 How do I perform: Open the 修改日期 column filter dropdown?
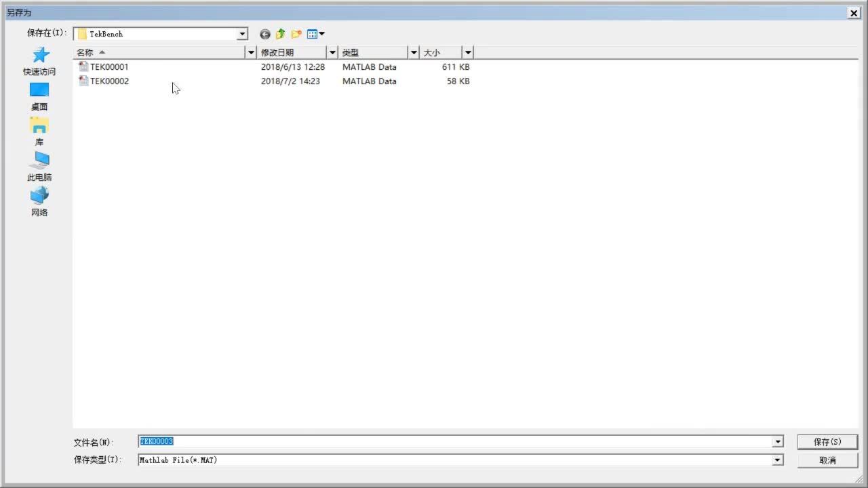tap(332, 53)
